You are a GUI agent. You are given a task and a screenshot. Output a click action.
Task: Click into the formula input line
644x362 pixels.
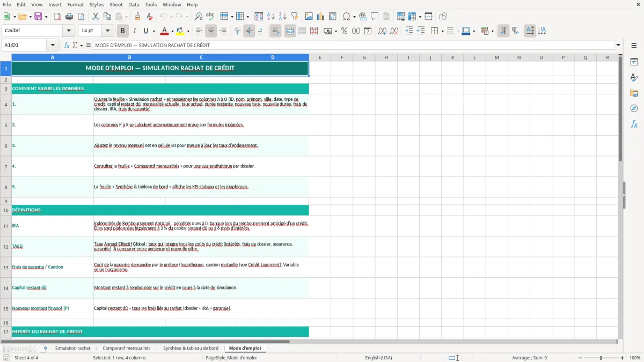[353, 46]
